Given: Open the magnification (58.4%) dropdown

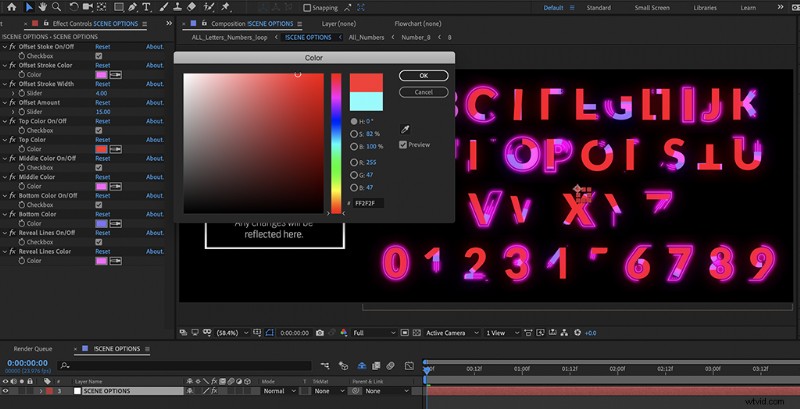Looking at the screenshot, I should [x=233, y=333].
